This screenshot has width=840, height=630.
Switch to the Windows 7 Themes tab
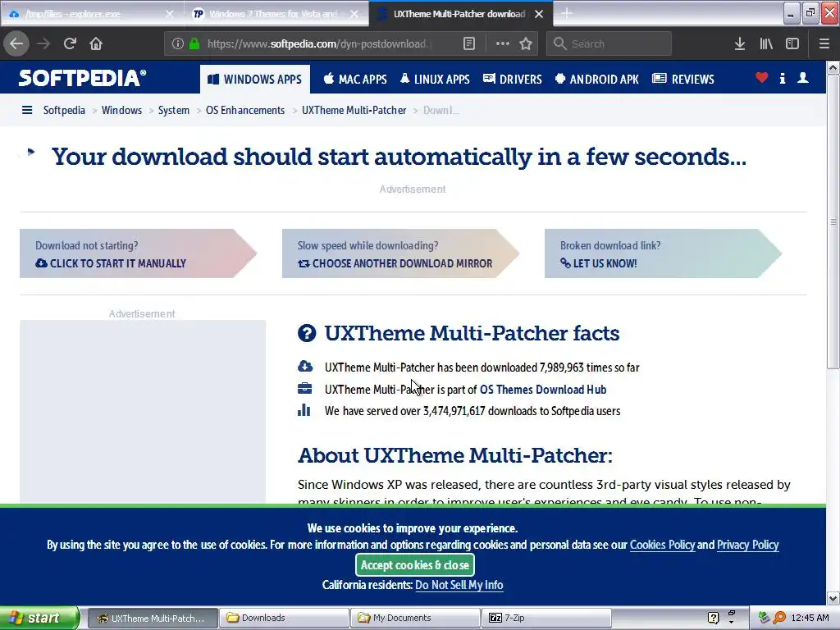276,14
